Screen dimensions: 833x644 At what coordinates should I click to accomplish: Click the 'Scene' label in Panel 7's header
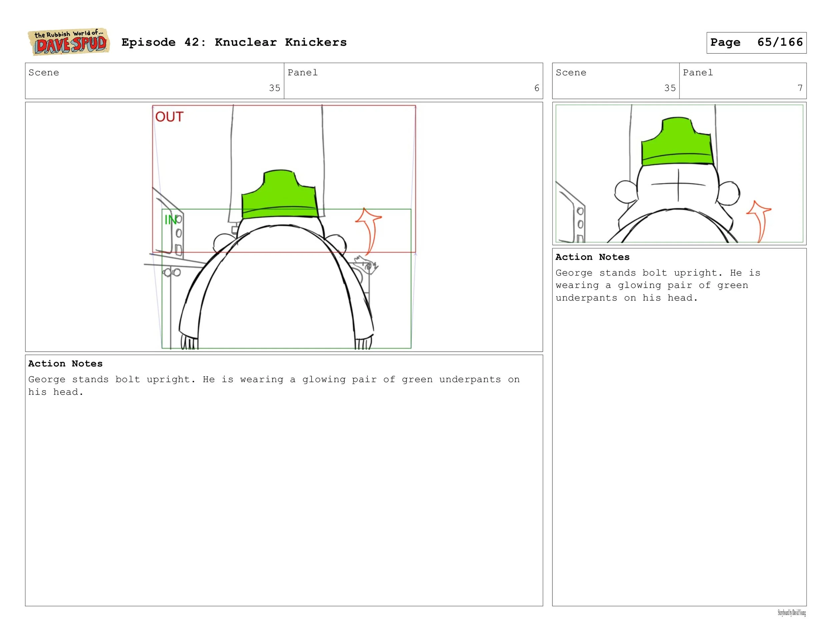(x=571, y=72)
